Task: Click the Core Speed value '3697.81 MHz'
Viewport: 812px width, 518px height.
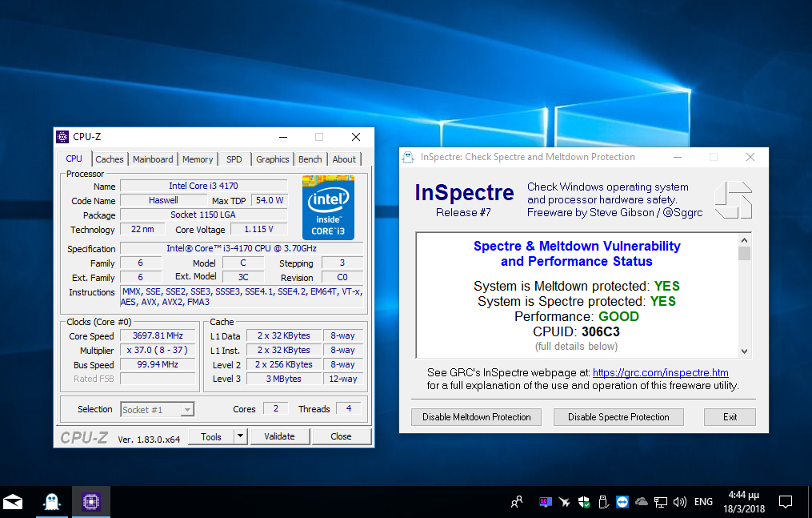Action: coord(158,335)
